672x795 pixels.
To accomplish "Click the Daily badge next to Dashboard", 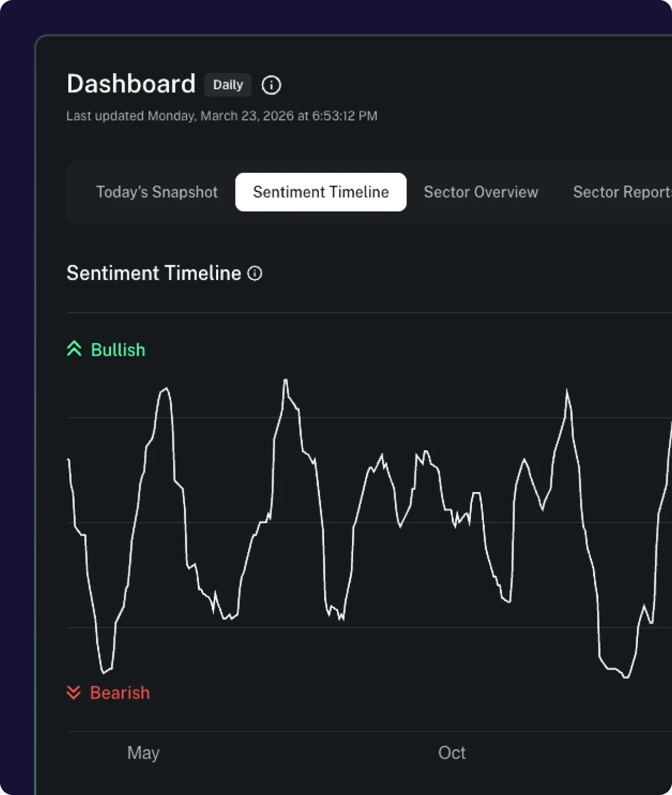I will point(228,85).
